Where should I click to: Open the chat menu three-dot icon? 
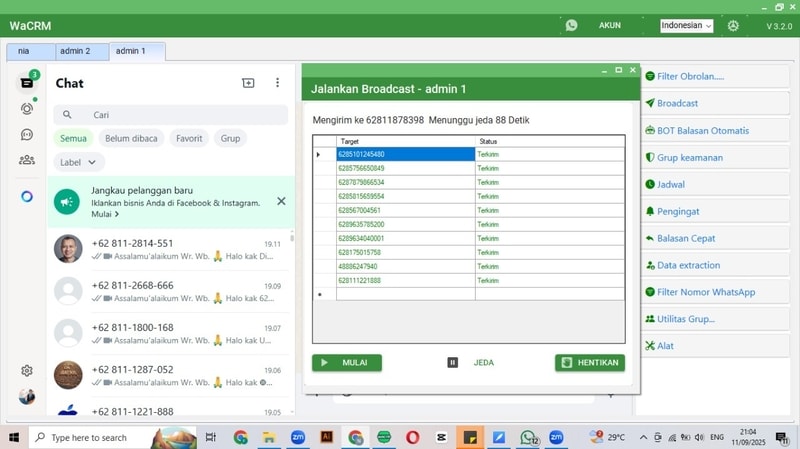tap(277, 83)
